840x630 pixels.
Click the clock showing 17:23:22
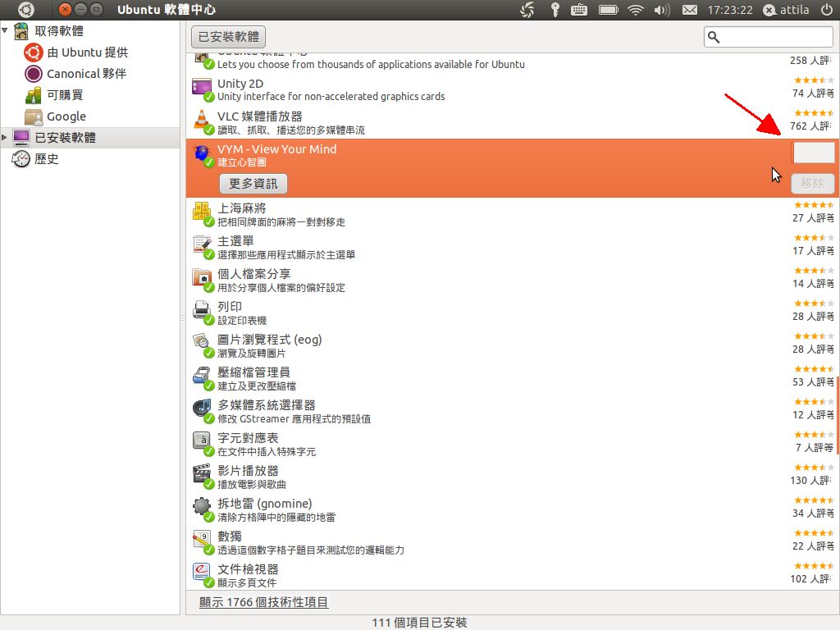729,10
